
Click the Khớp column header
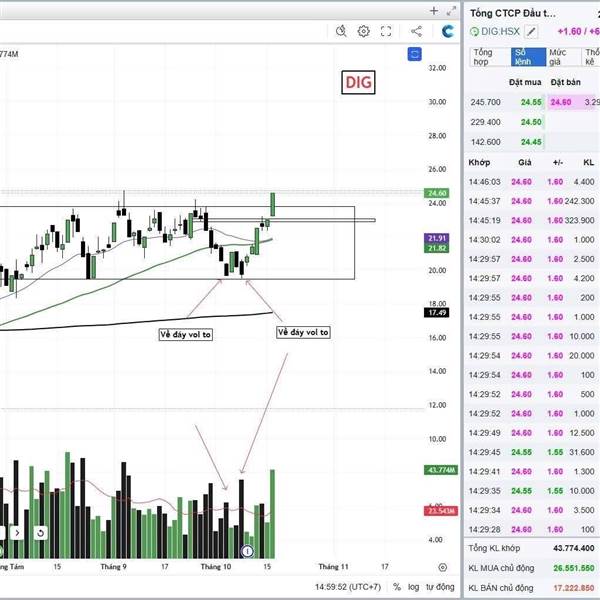tap(479, 162)
